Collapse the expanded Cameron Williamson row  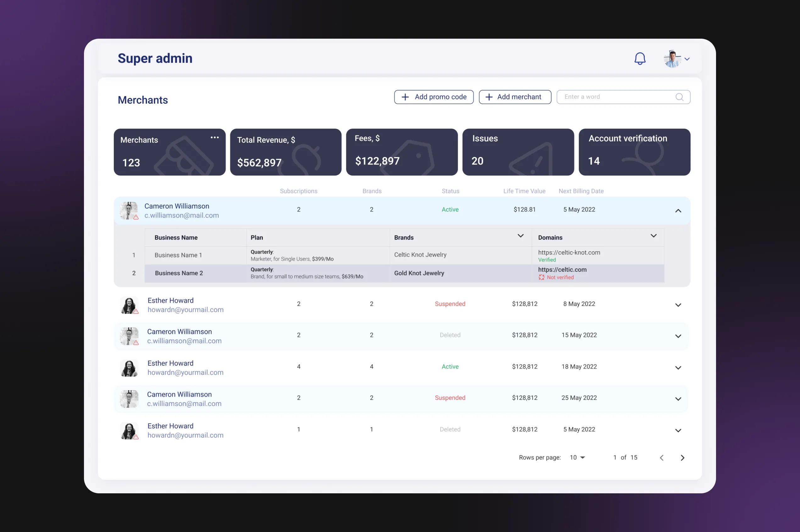coord(678,211)
